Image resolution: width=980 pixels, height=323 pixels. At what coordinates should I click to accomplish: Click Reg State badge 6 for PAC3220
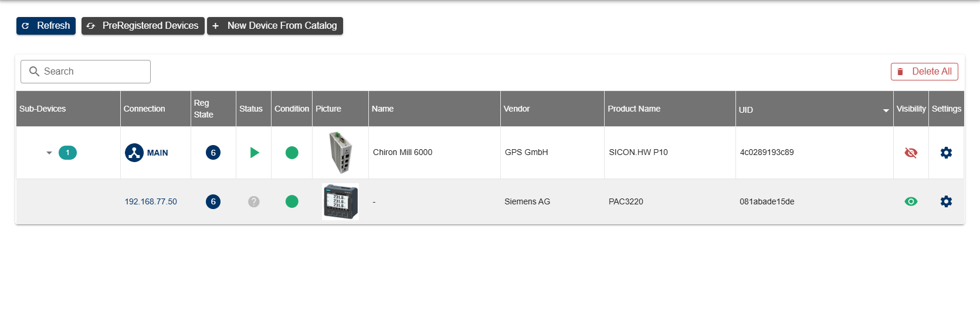[213, 201]
